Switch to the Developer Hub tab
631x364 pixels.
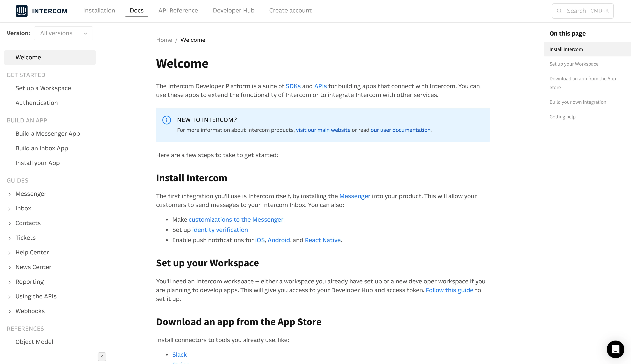pyautogui.click(x=234, y=10)
